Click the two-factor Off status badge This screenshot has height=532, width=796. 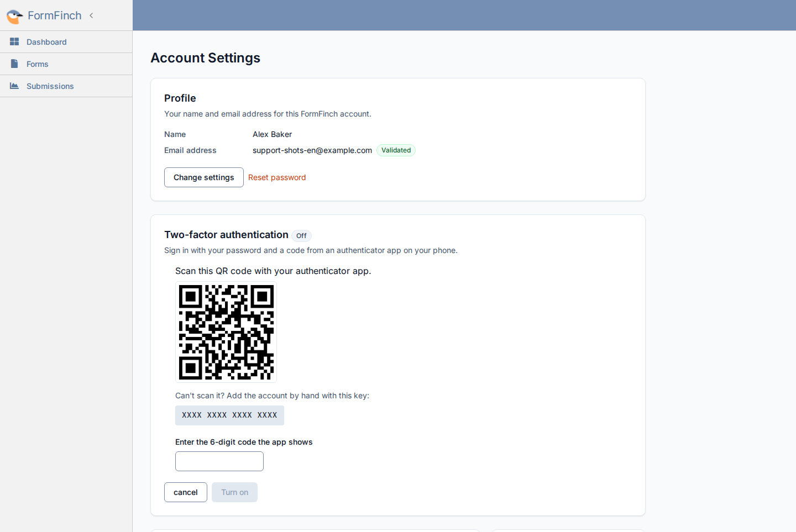tap(301, 236)
